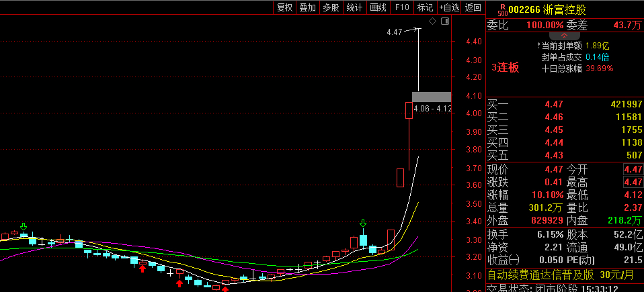Image resolution: width=644 pixels, height=292 pixels.
Task: Click the 涨跌 0.41 value
Action: tap(554, 182)
